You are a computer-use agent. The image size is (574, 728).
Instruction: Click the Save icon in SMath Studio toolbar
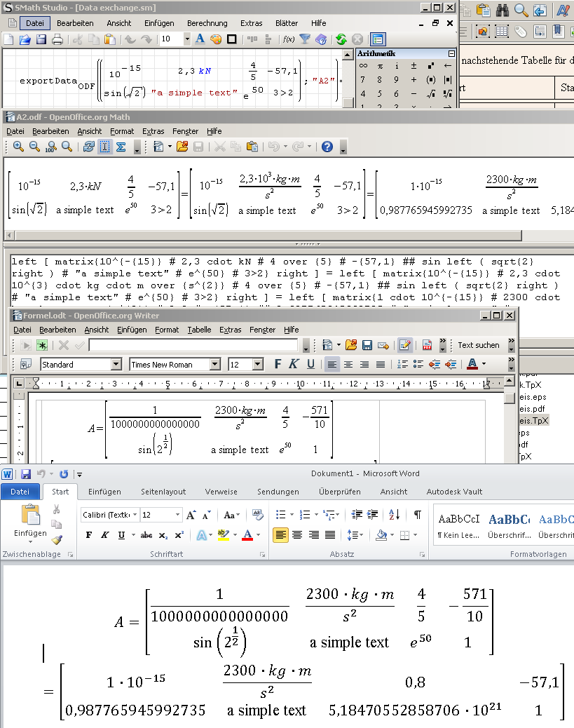coord(41,40)
